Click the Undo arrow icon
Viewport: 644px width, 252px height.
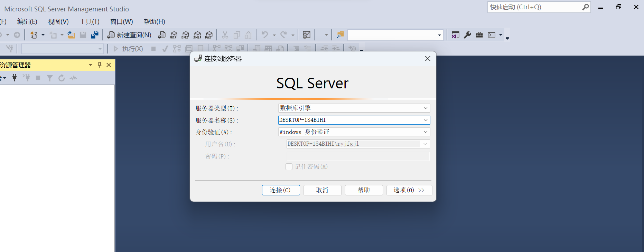pos(265,35)
